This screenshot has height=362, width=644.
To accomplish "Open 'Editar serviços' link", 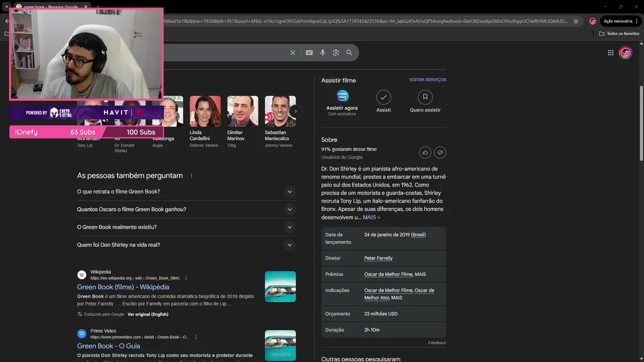I will click(428, 80).
